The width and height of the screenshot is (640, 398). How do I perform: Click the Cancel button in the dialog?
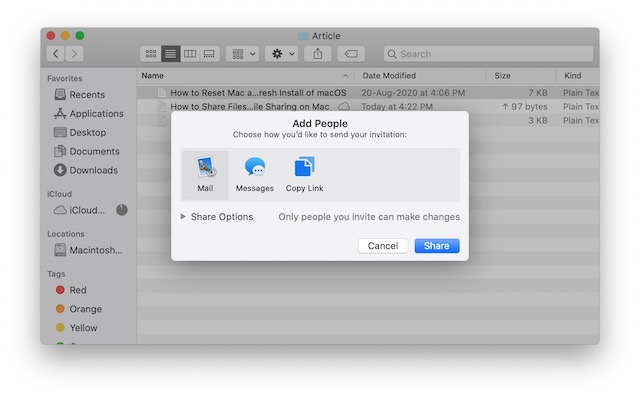[383, 246]
